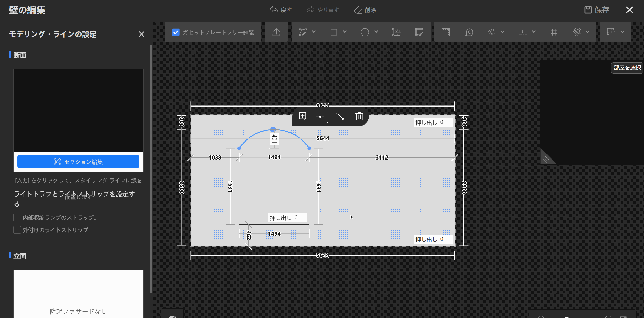Expand polyline tool dropdown arrow
The image size is (644, 318).
(314, 32)
